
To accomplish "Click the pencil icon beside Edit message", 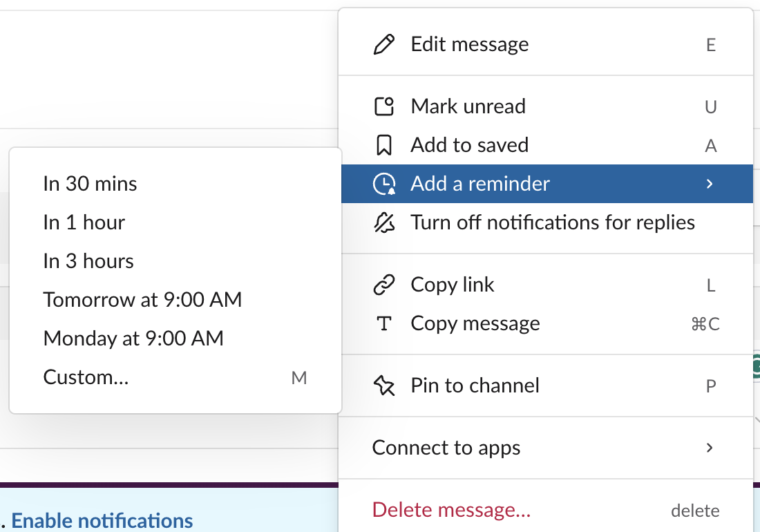I will pyautogui.click(x=384, y=45).
